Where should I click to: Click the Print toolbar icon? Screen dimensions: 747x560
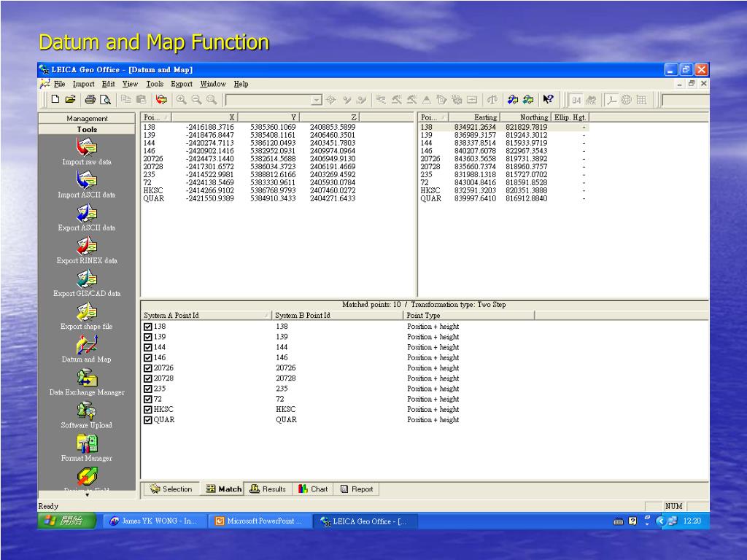click(90, 99)
